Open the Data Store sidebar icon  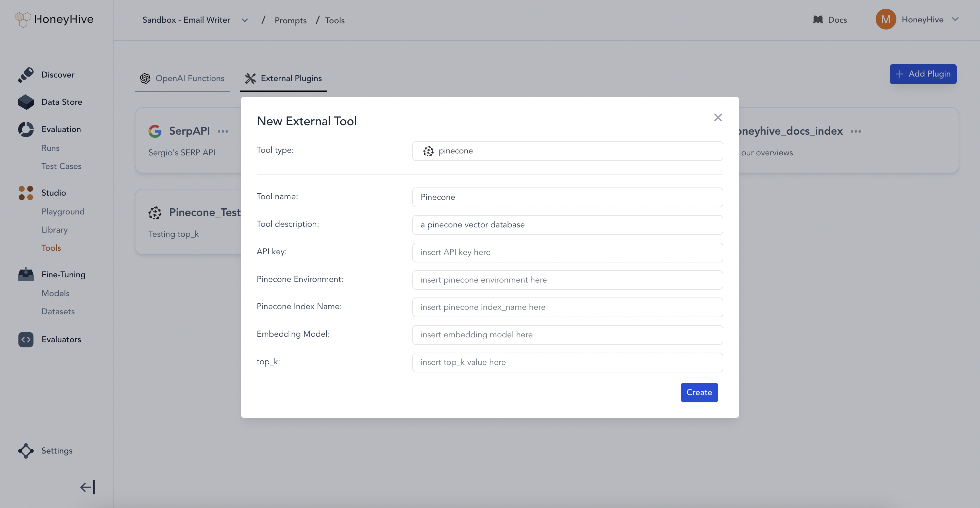click(26, 102)
